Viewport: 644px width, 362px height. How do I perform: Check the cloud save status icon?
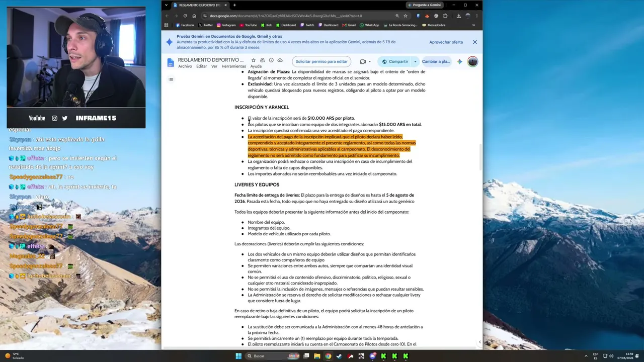(280, 60)
